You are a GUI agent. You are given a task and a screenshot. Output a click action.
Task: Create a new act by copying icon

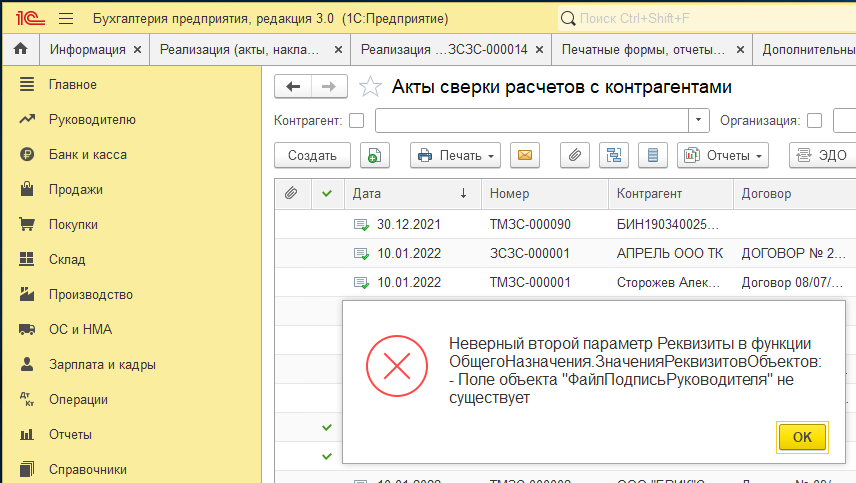[x=374, y=156]
